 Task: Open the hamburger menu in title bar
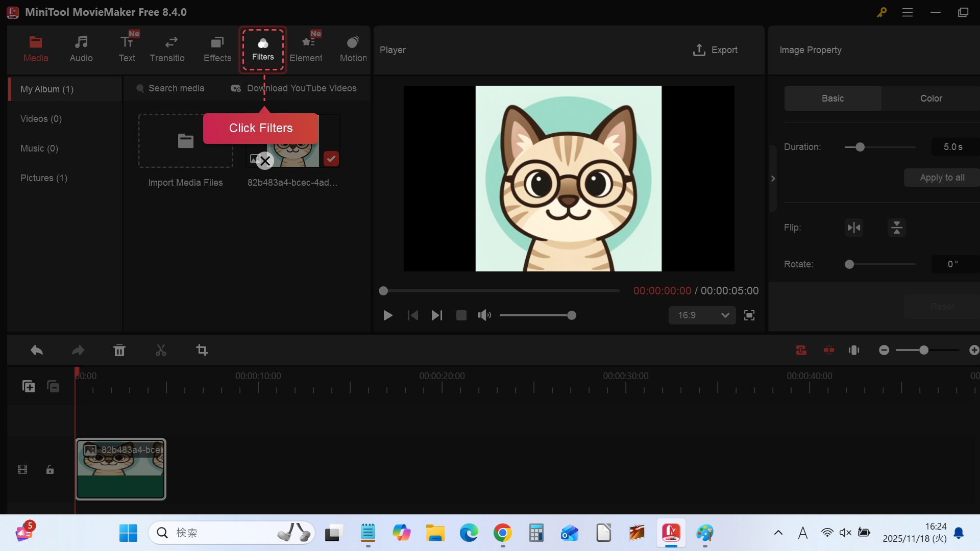coord(908,12)
